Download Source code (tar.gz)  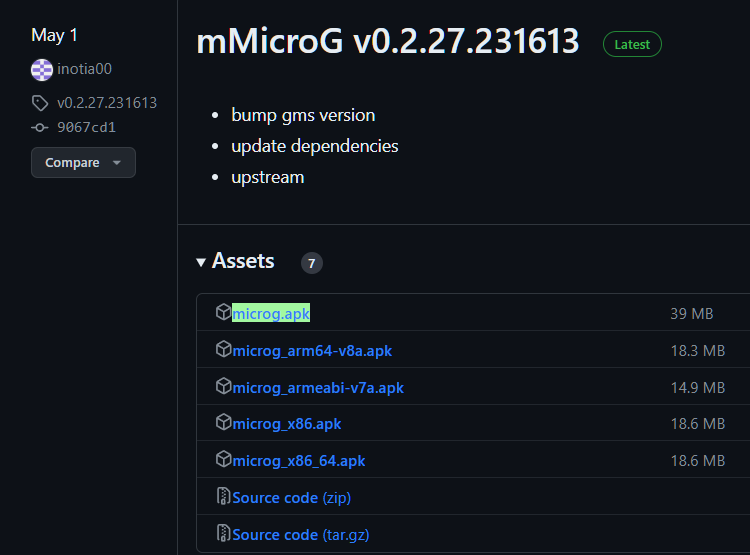point(300,534)
